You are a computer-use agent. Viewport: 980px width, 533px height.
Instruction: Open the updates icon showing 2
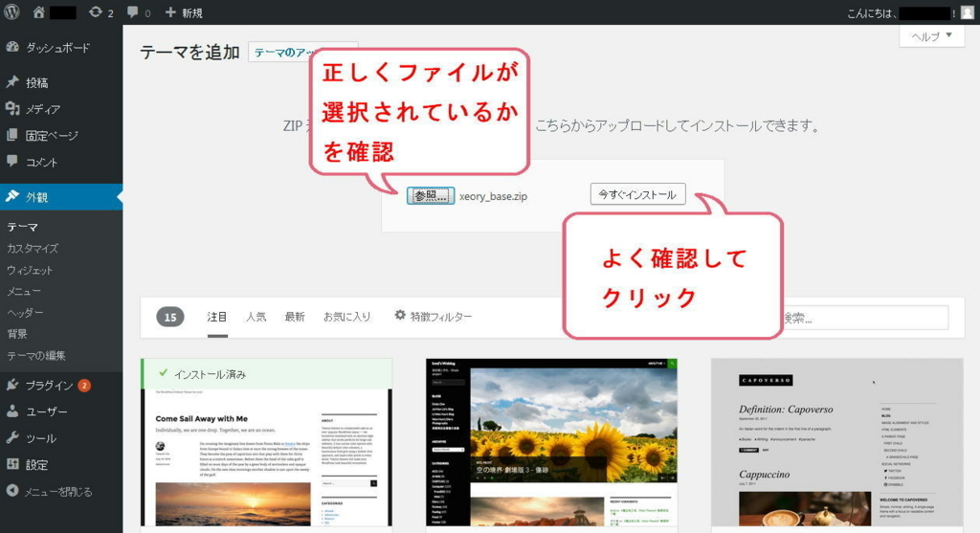point(95,11)
